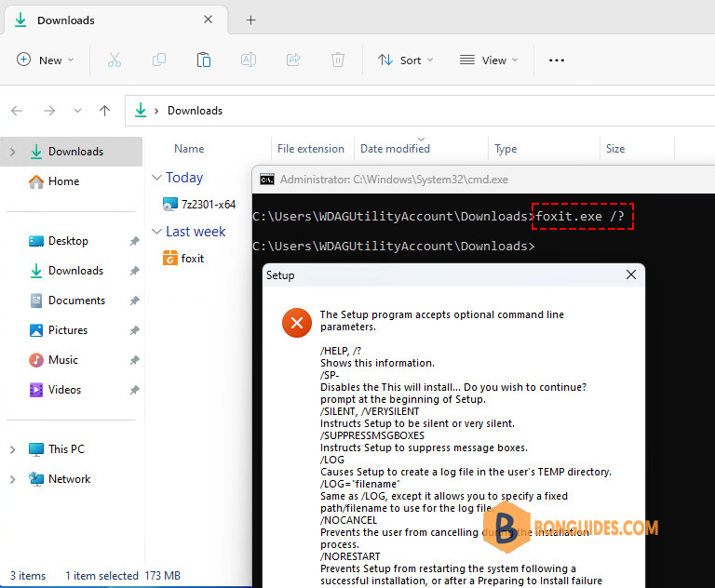Viewport: 715px width, 588px height.
Task: Expand the Network tree node
Action: (x=12, y=479)
